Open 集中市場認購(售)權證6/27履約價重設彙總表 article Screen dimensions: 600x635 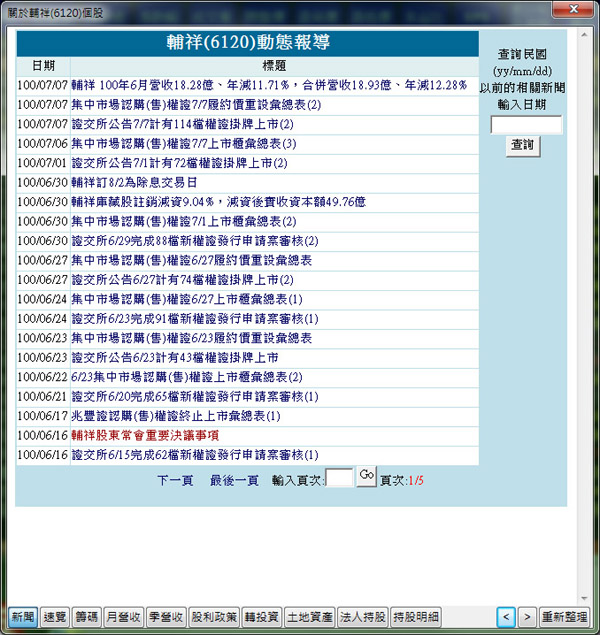[x=191, y=260]
